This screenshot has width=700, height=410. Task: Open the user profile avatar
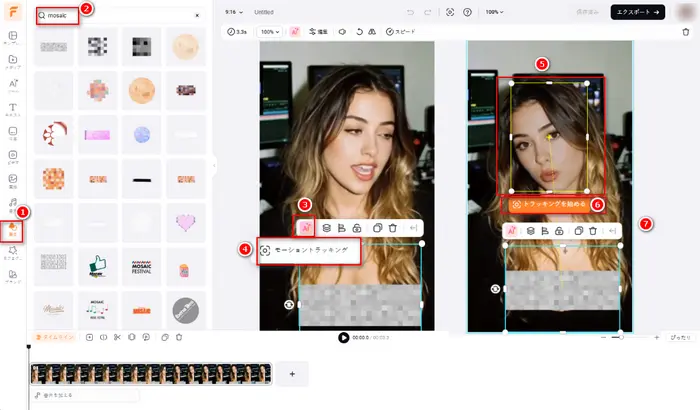coord(686,12)
